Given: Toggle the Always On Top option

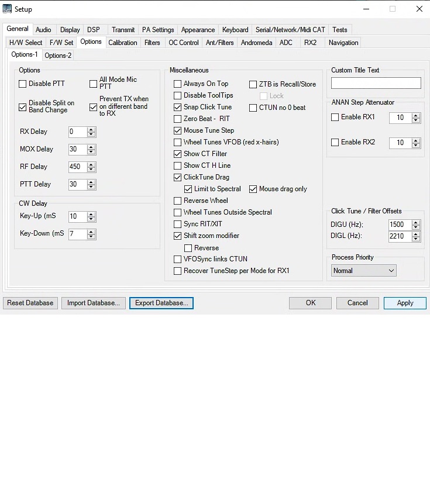Looking at the screenshot, I should pyautogui.click(x=178, y=84).
